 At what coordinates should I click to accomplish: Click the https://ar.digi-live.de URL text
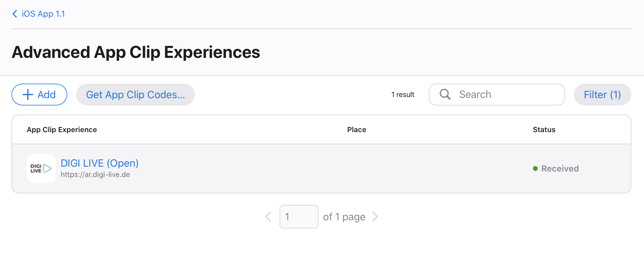click(95, 175)
